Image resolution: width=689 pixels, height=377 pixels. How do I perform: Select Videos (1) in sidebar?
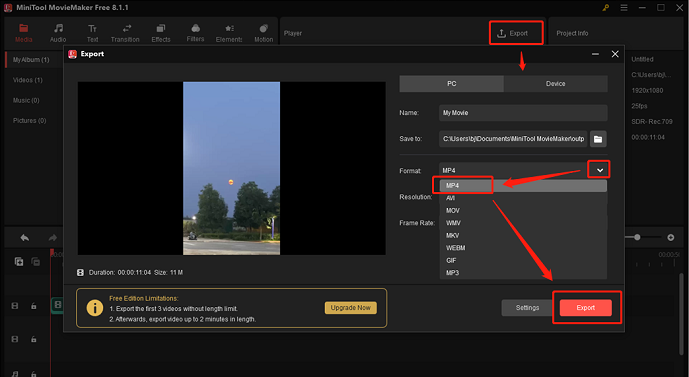[28, 80]
